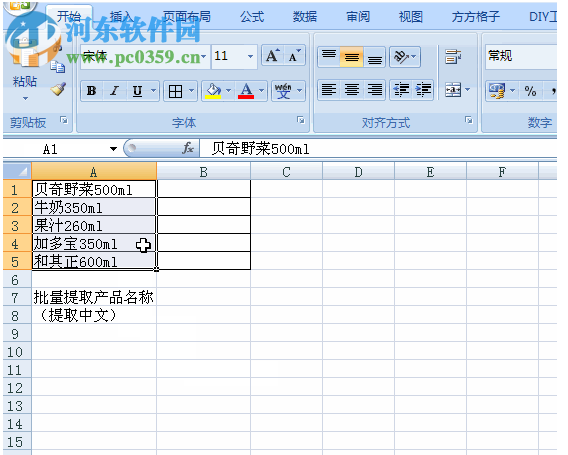Screen dimensions: 568x455
Task: Click the text orientation icon
Action: (x=402, y=57)
